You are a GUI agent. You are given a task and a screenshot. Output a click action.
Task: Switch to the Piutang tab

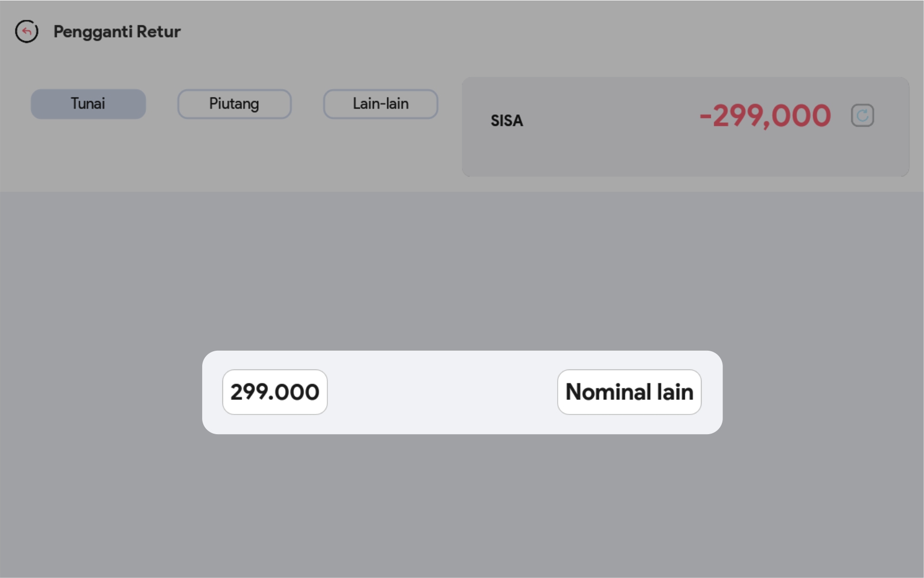tap(234, 104)
